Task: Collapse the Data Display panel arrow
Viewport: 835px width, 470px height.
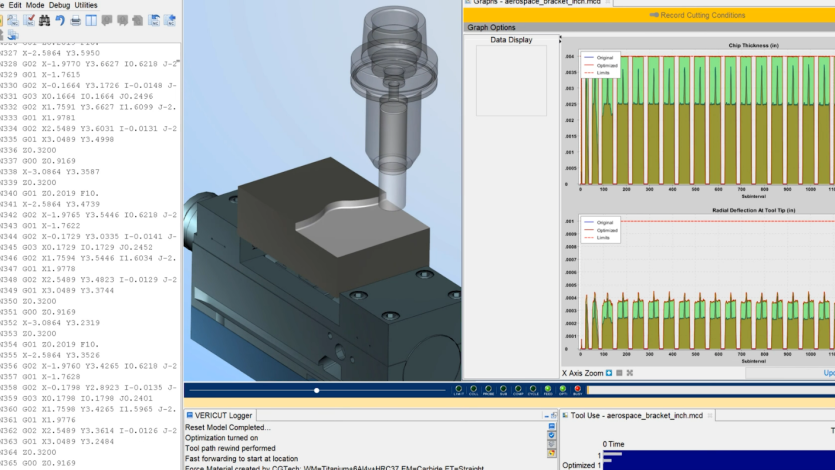Action: click(x=558, y=40)
